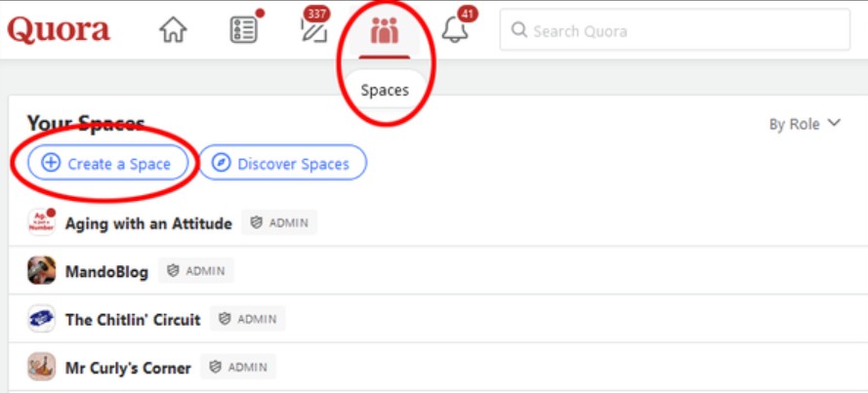Screen dimensions: 868x393
Task: Open The Chitlin' Circuit space
Action: pos(133,319)
